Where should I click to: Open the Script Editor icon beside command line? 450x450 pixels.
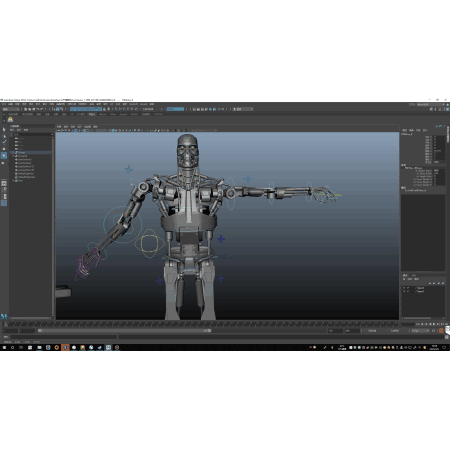coord(447,337)
